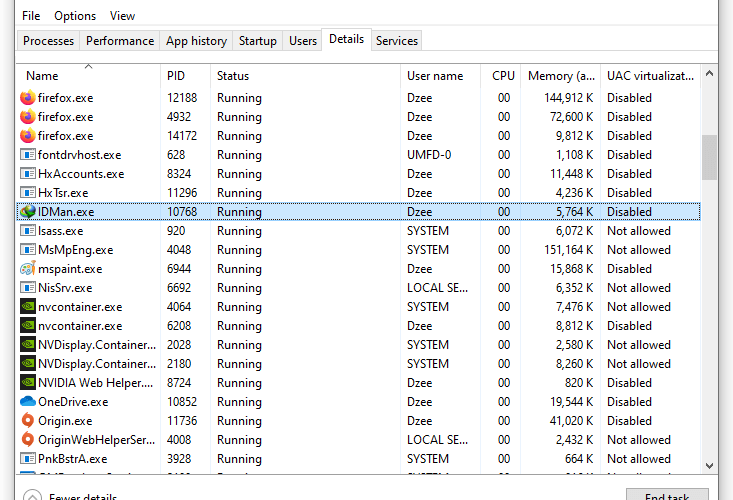Sort by the User name column header
This screenshot has width=733, height=500.
pos(440,76)
